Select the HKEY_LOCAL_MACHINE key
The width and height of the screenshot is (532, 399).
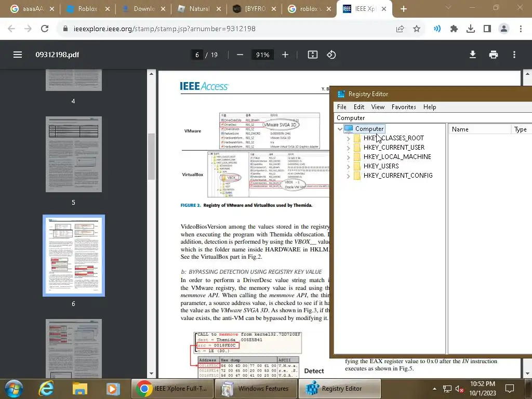[x=397, y=157]
